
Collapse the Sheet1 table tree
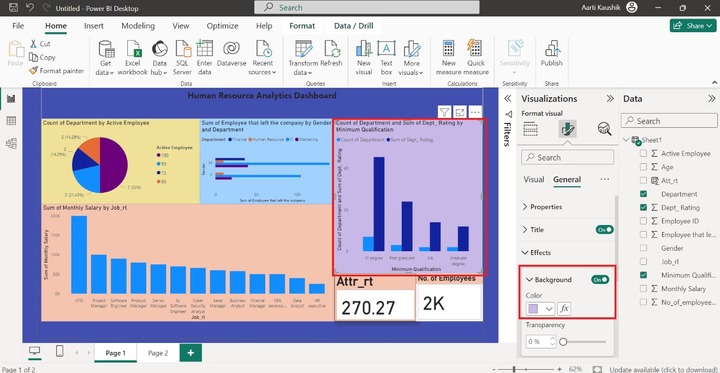point(627,140)
